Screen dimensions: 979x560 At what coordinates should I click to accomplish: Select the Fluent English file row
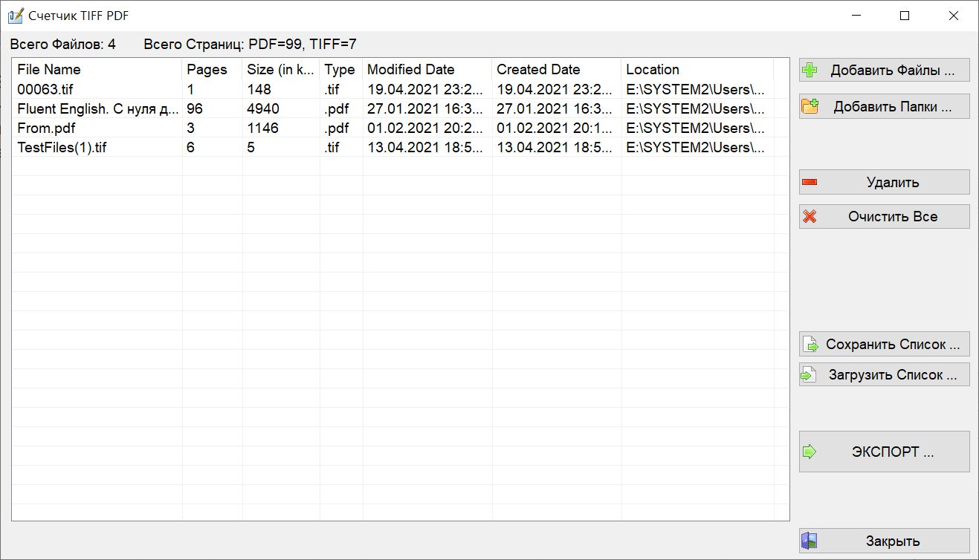(401, 108)
